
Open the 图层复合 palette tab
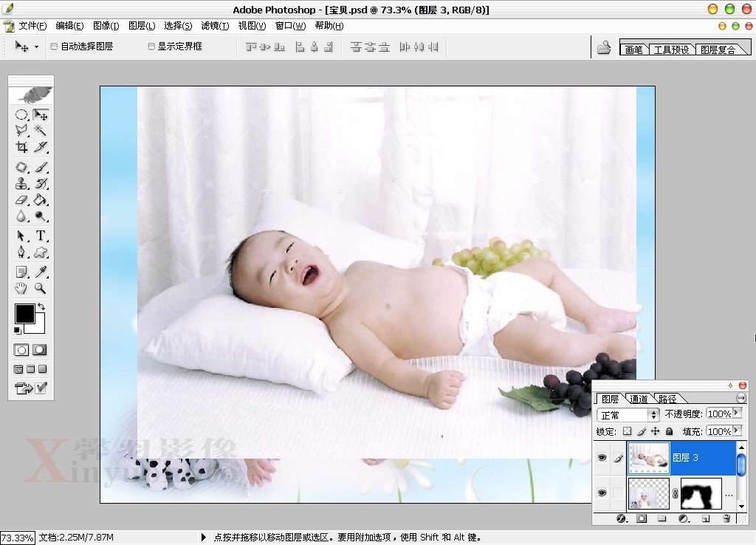pyautogui.click(x=718, y=49)
